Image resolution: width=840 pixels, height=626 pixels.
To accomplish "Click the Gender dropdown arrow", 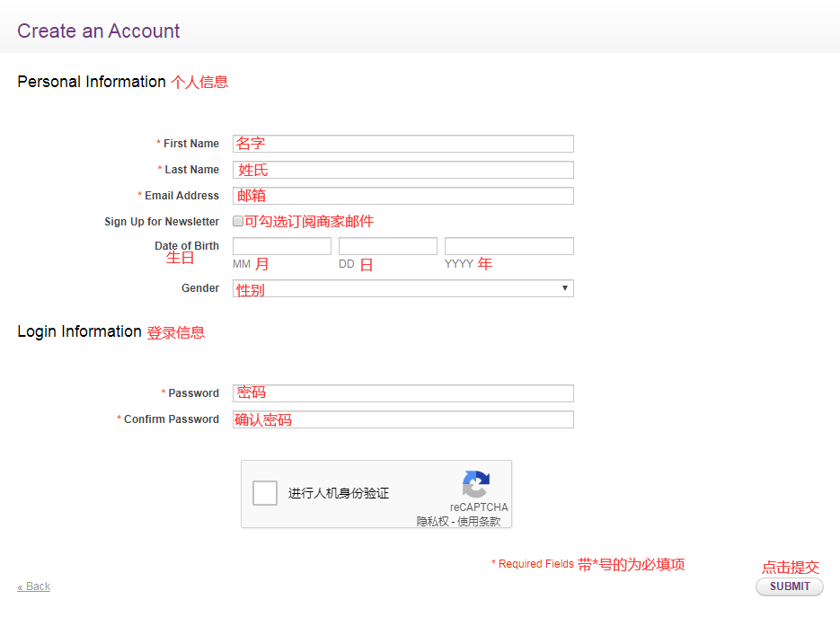I will [x=565, y=288].
